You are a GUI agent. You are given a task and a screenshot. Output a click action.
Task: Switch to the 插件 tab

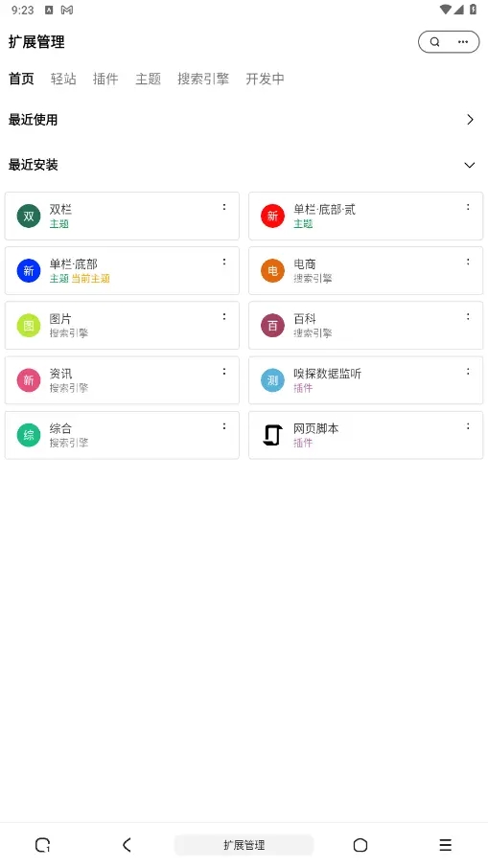[105, 79]
